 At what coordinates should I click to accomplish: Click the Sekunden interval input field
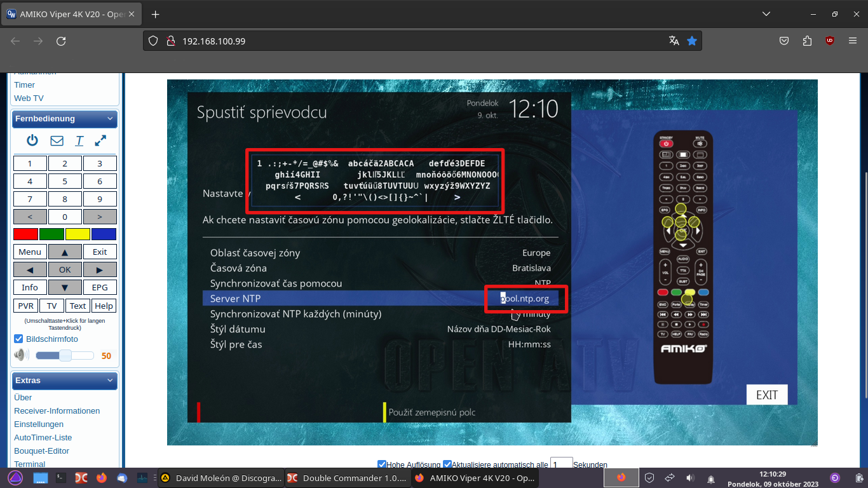tap(561, 464)
